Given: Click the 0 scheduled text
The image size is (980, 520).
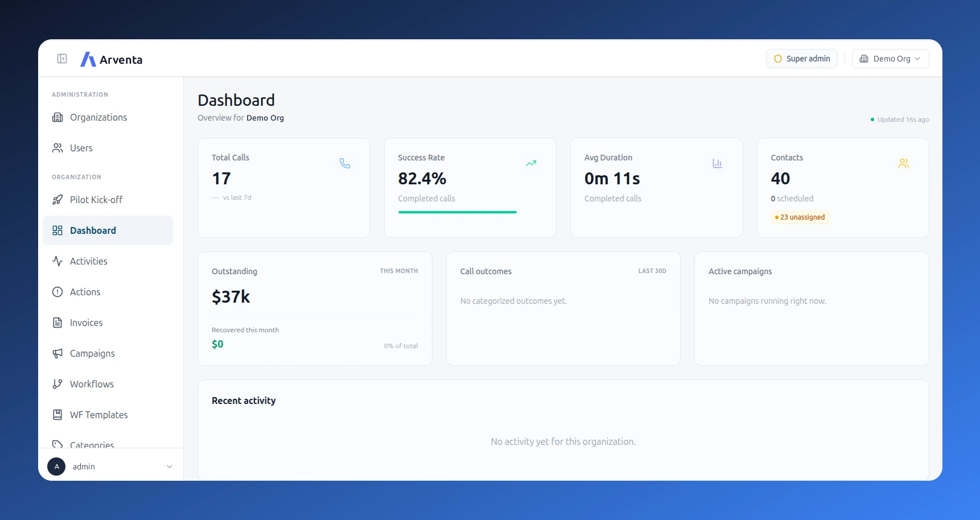Looking at the screenshot, I should (792, 199).
